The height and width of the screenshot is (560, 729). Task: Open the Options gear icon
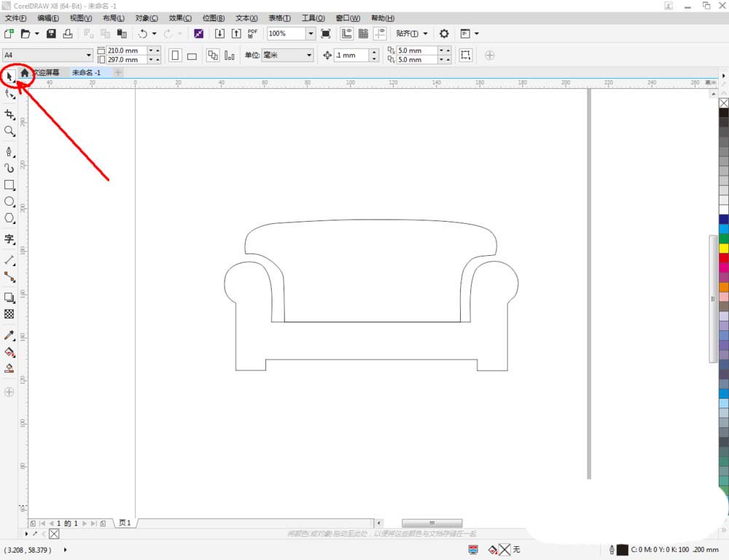click(x=444, y=34)
